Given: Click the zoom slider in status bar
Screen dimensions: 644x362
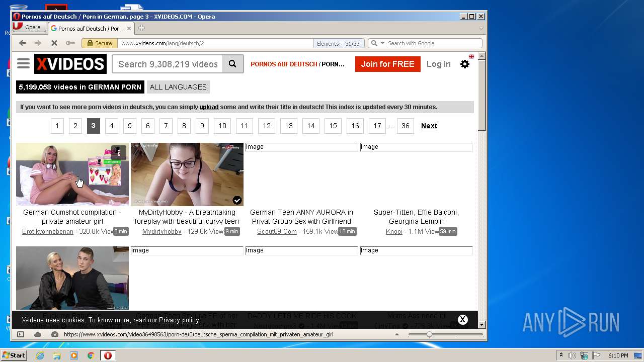Looking at the screenshot, I should 446,334.
